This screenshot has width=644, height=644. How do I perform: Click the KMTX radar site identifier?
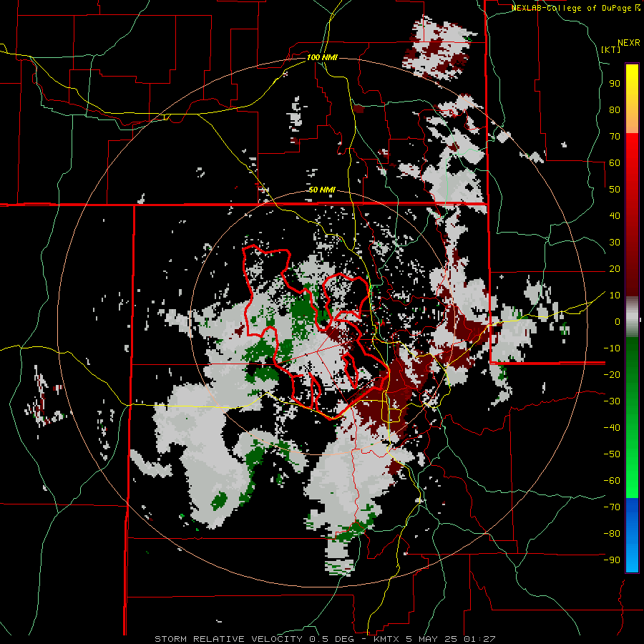pyautogui.click(x=388, y=639)
